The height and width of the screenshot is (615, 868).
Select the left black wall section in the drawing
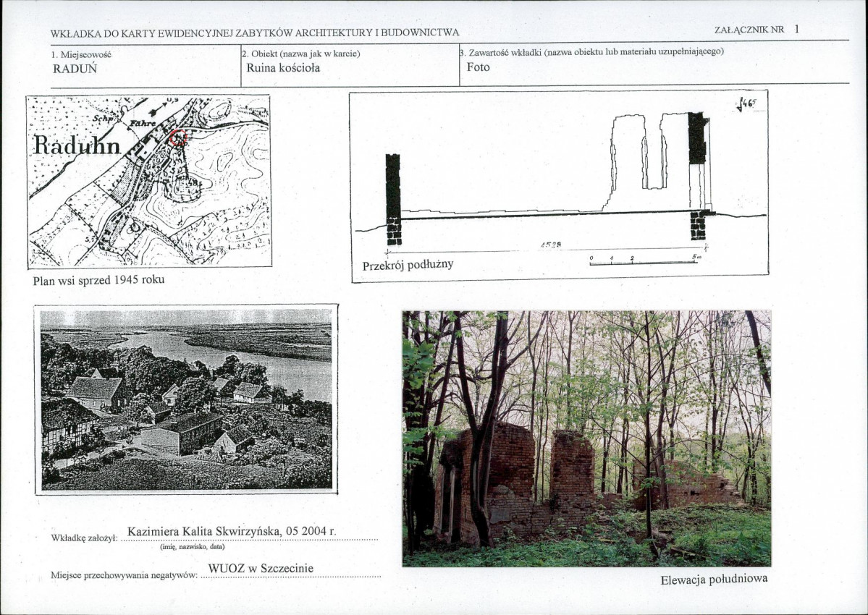[393, 199]
